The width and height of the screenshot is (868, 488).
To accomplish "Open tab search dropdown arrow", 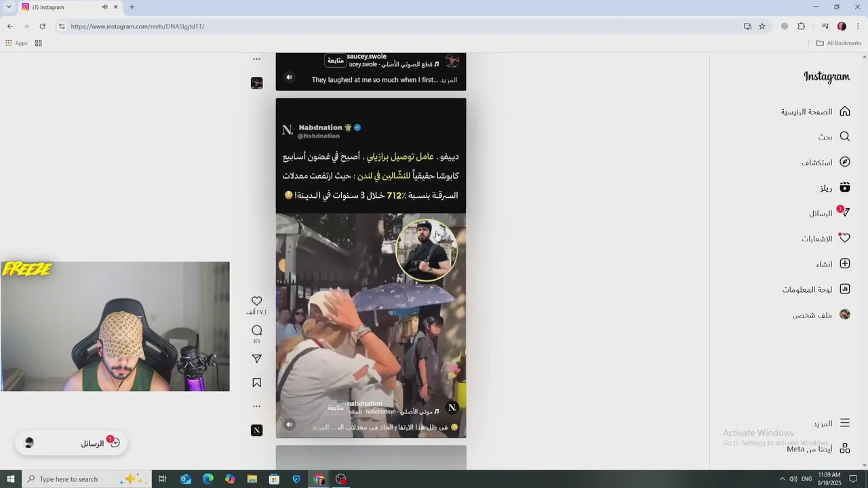I will coord(9,7).
